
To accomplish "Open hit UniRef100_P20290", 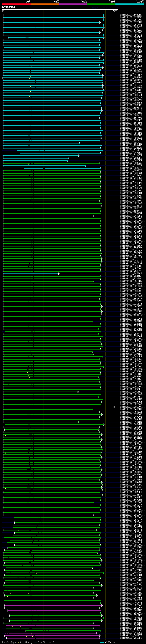I will click(x=131, y=278).
